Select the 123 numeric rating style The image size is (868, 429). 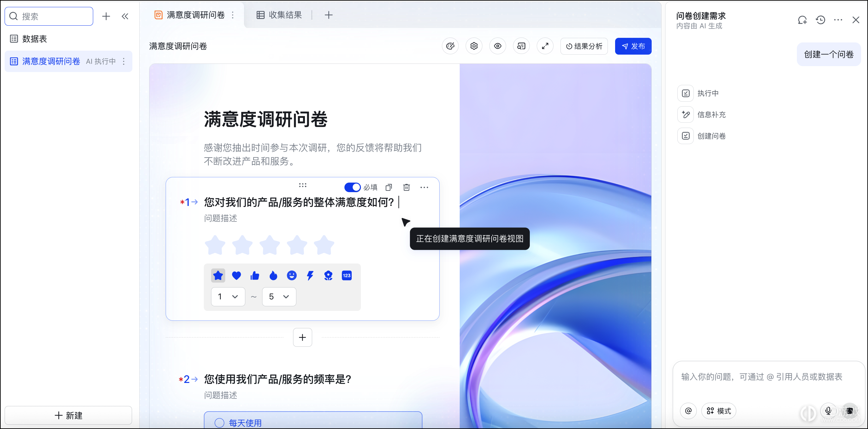[x=347, y=275]
